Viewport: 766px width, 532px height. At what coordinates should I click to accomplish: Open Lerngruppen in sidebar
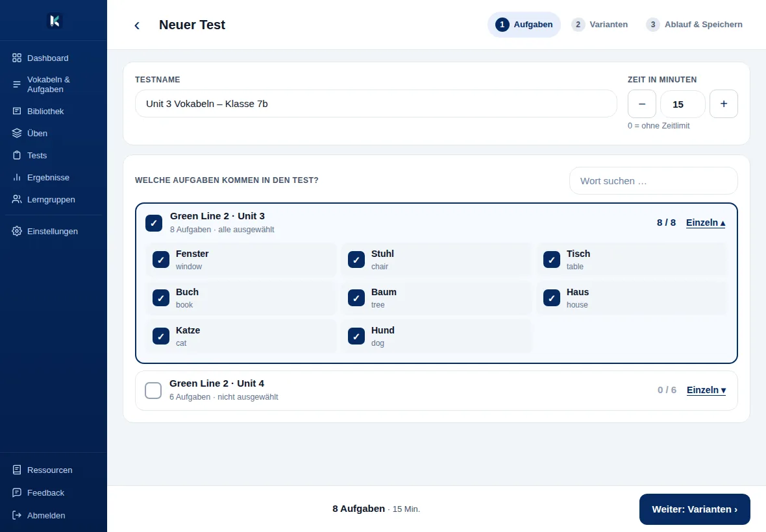[x=53, y=199]
